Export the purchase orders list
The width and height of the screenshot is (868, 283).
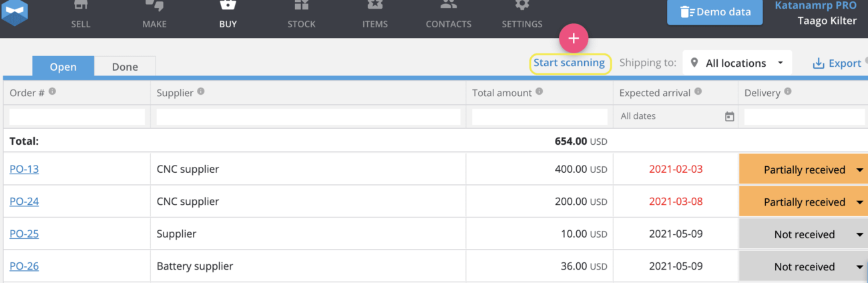pyautogui.click(x=837, y=63)
